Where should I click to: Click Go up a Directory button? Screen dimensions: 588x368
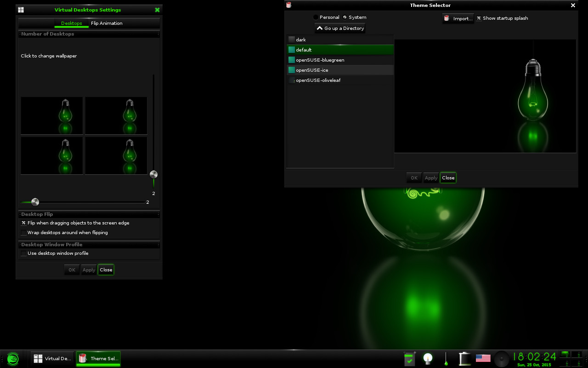click(340, 29)
